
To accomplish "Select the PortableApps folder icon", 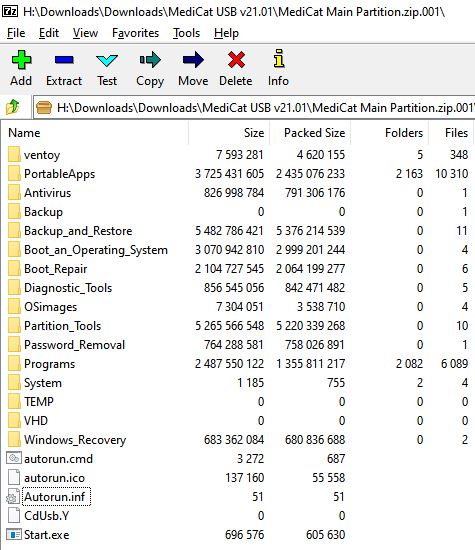I will (x=14, y=173).
